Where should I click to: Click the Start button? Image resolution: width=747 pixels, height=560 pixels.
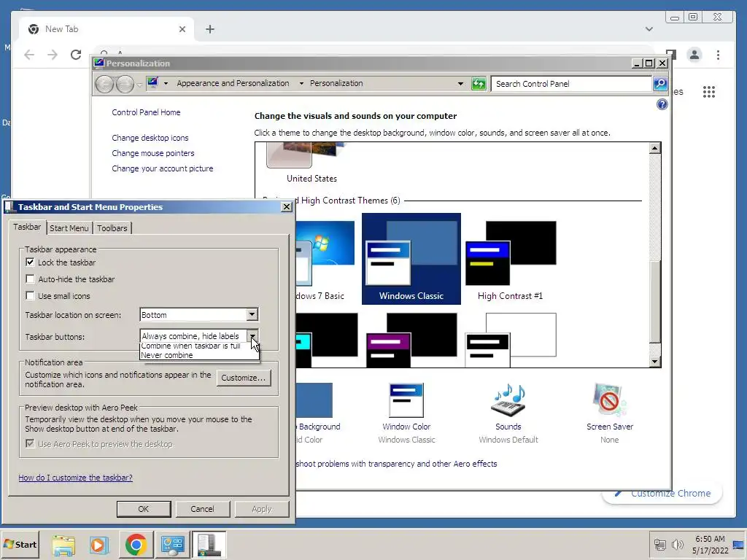pos(20,545)
